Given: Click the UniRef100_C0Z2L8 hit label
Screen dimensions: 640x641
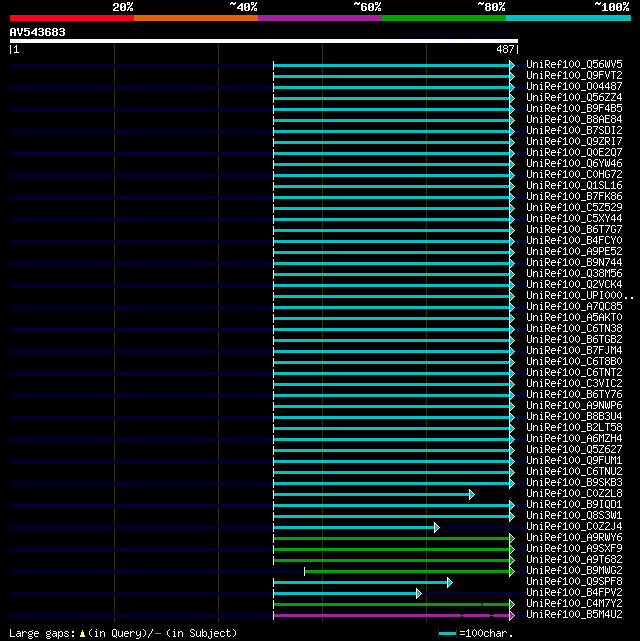Looking at the screenshot, I should tap(574, 494).
